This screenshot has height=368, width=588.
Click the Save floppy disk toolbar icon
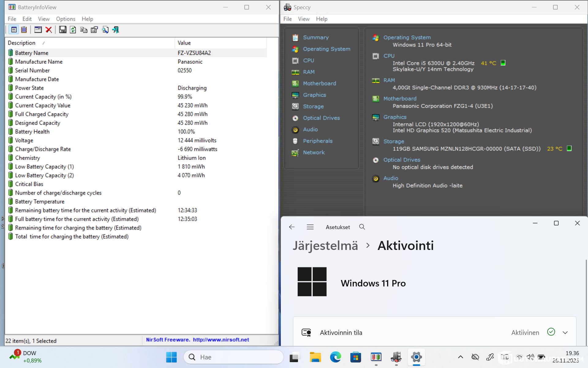point(62,30)
